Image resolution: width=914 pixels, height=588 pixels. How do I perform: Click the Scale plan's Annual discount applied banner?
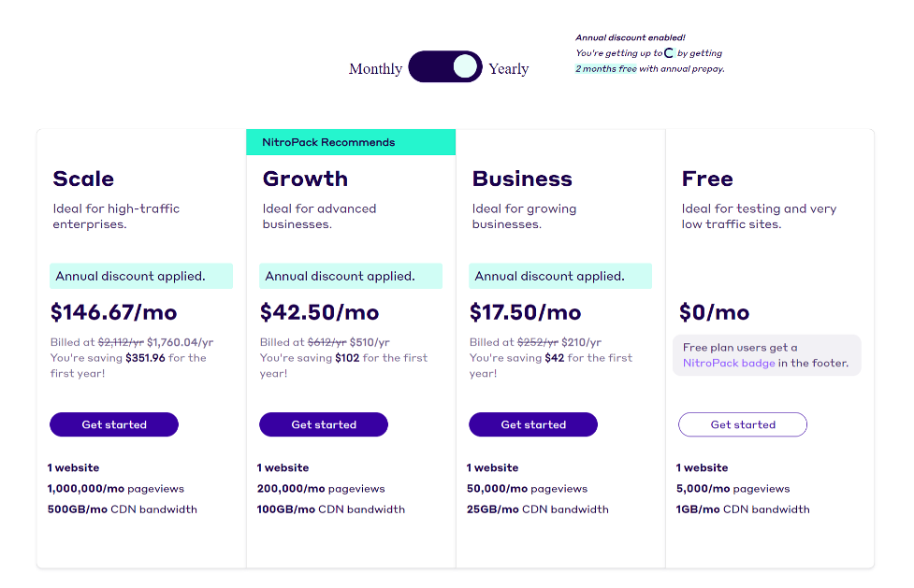(141, 276)
